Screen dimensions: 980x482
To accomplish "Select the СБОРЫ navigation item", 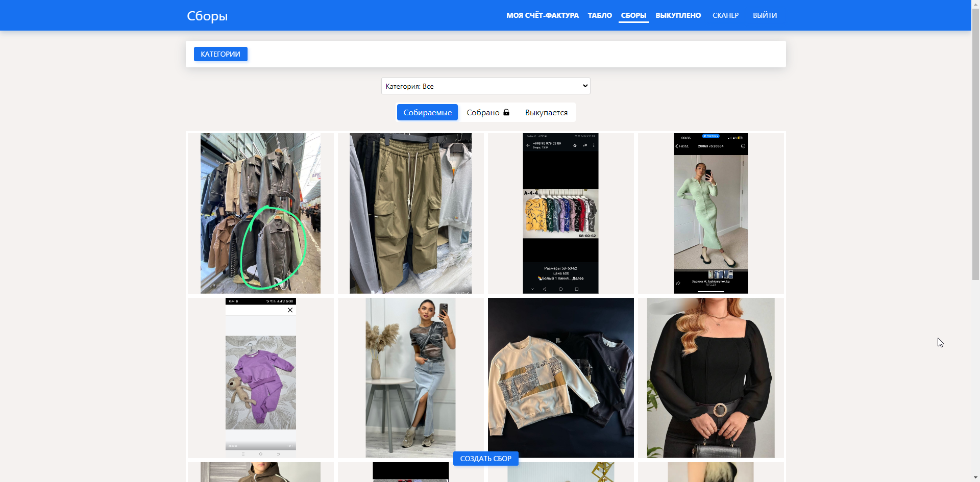I will (633, 15).
